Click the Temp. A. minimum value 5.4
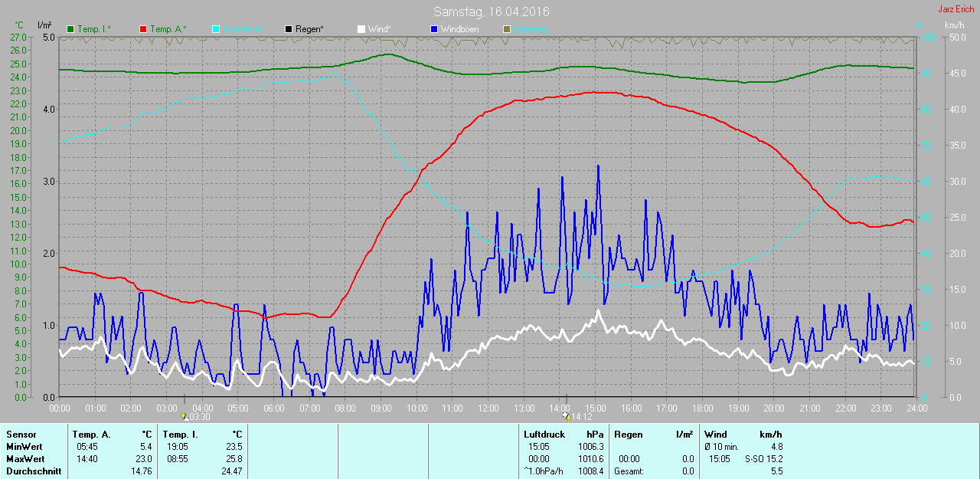Viewport: 980px width, 479px height. point(145,446)
